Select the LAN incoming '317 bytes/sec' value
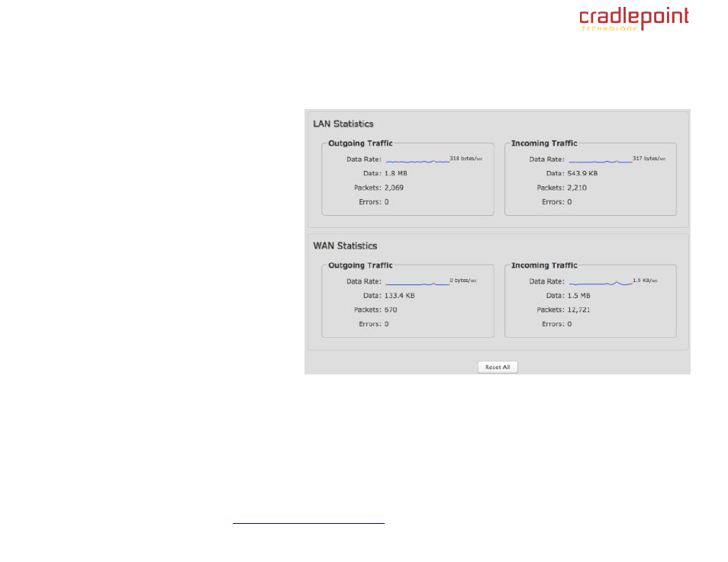 (649, 159)
